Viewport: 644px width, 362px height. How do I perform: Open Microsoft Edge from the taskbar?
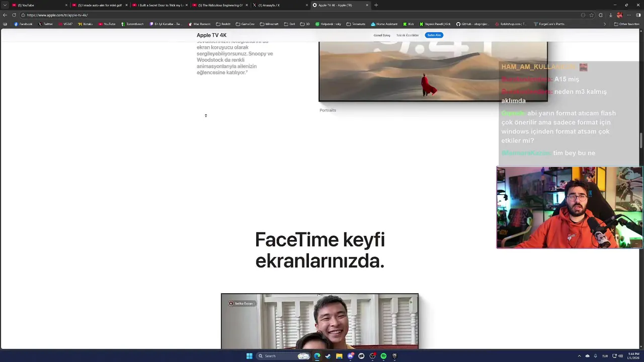(x=317, y=356)
